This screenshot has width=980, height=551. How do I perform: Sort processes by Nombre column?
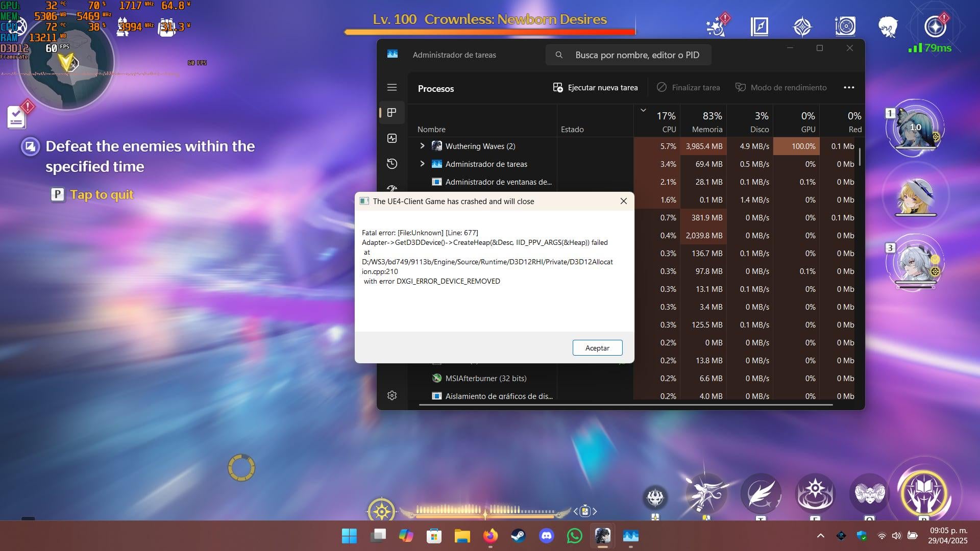pyautogui.click(x=431, y=130)
